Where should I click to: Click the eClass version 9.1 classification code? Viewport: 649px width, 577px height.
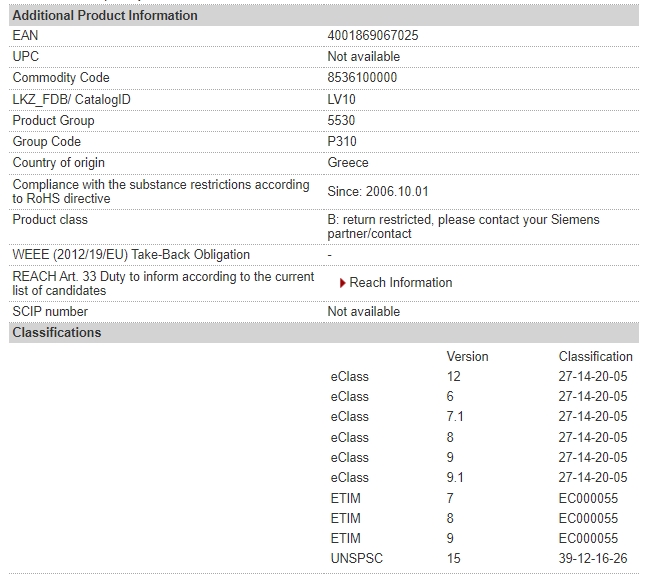pyautogui.click(x=593, y=478)
